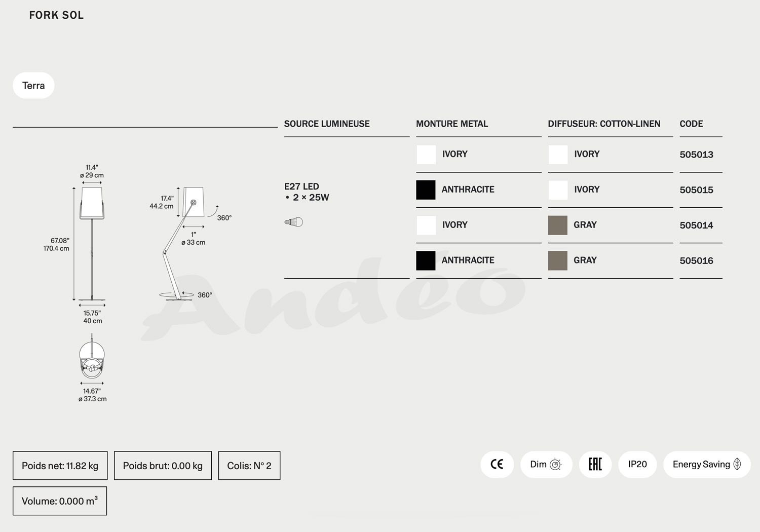Click the Volume: 0.000 m³ box

60,501
